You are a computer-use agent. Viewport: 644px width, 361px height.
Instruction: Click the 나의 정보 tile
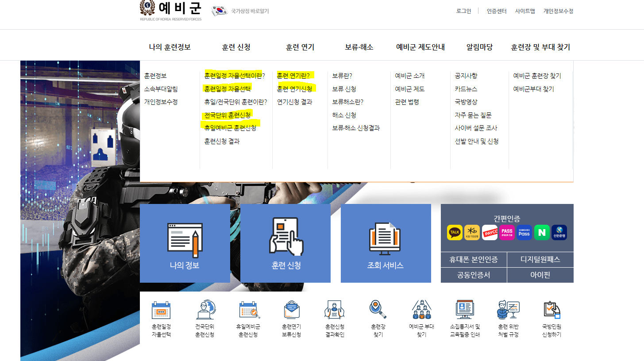tap(185, 243)
